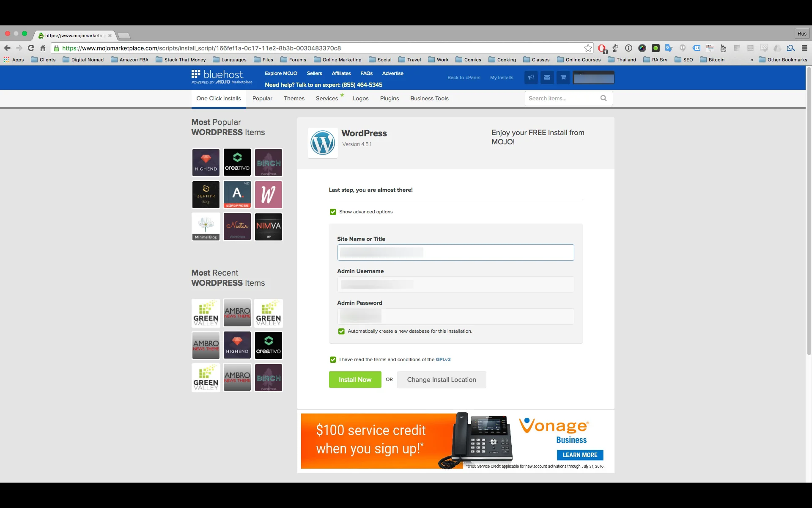
Task: Reload the current page
Action: [x=31, y=48]
